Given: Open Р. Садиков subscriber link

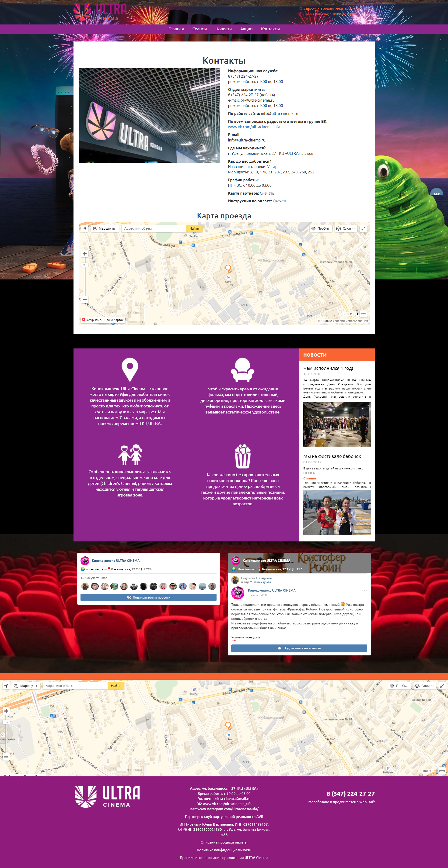Looking at the screenshot, I should (x=264, y=578).
